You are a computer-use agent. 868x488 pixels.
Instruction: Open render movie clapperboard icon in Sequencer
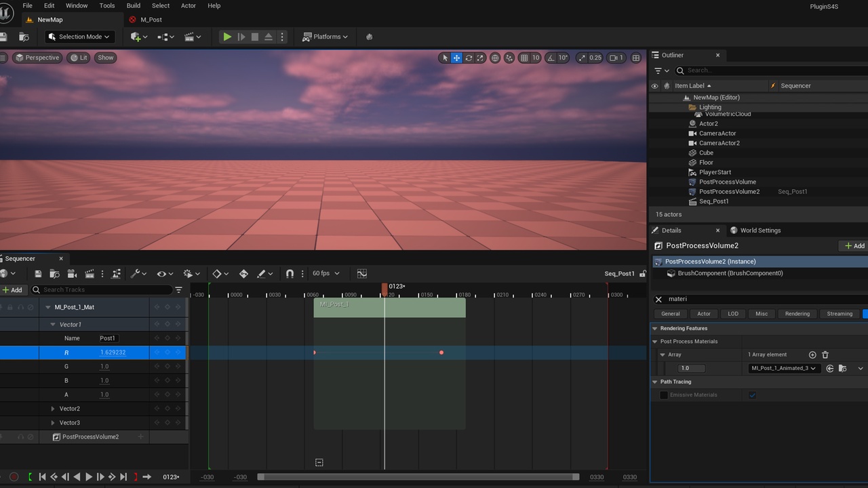[90, 274]
